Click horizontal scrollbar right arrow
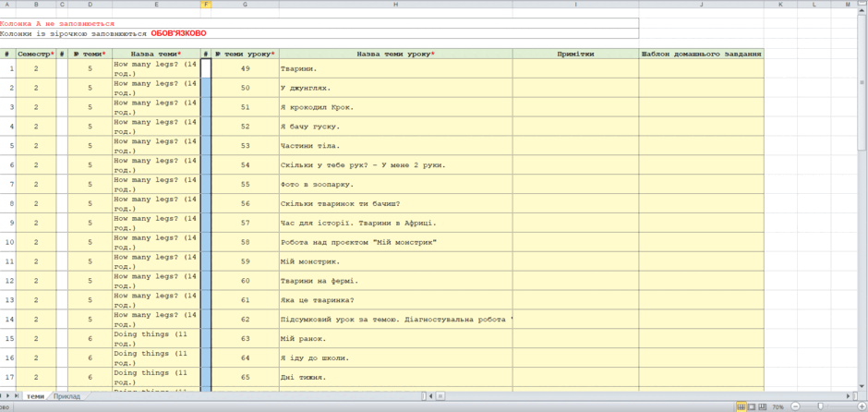Image resolution: width=868 pixels, height=412 pixels. (848, 396)
